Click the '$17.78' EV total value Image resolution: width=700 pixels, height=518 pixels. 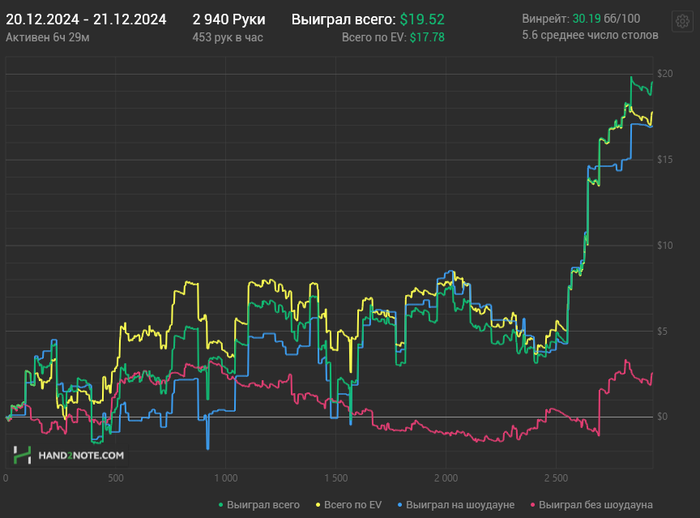(x=427, y=38)
